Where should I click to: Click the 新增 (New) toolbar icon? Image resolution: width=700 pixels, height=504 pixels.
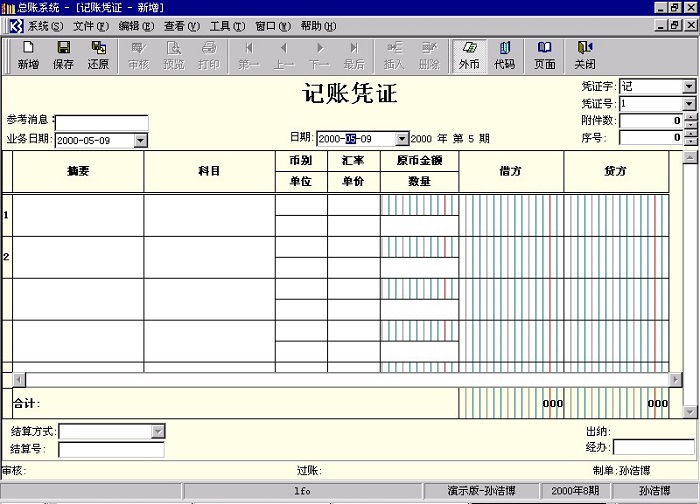28,55
